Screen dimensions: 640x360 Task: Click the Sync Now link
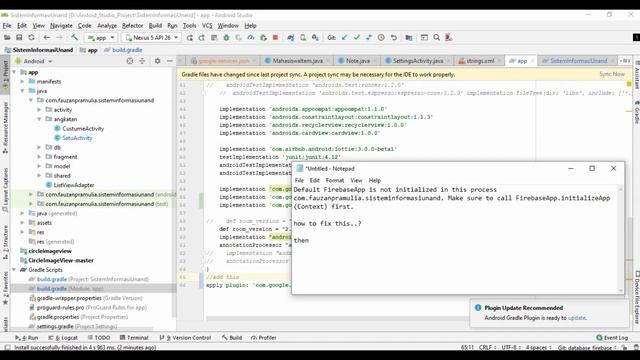coord(612,74)
